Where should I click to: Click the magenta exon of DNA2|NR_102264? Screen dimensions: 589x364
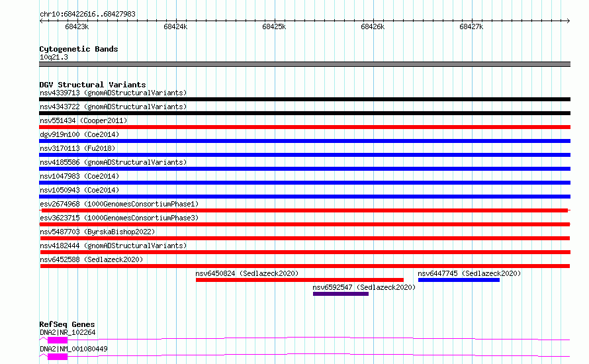click(58, 340)
